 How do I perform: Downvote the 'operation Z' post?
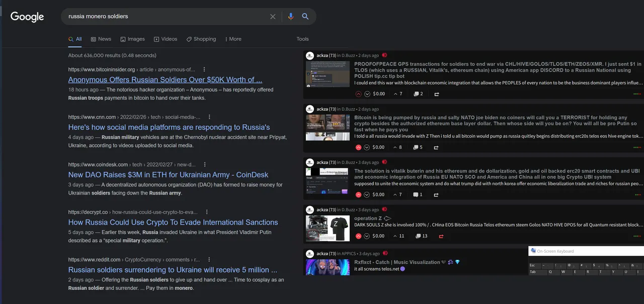[367, 236]
